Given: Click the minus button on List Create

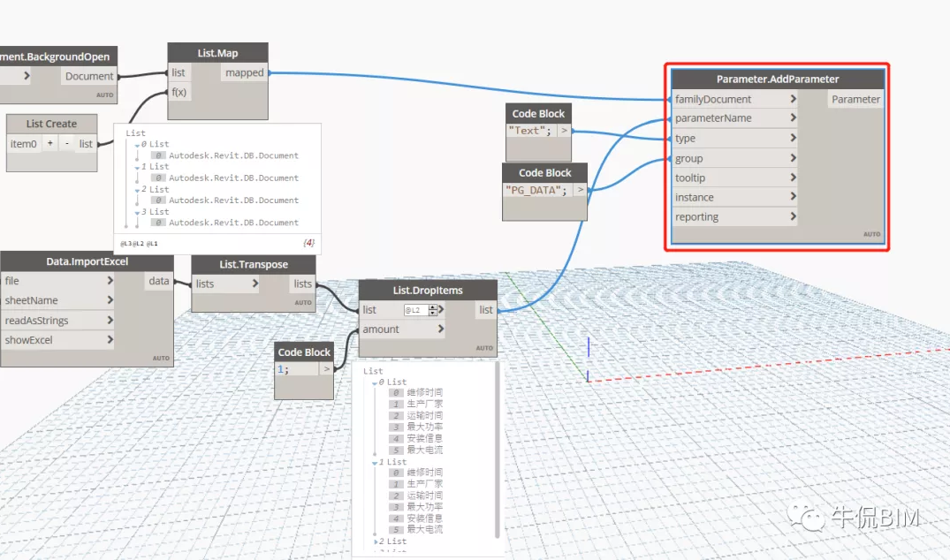Looking at the screenshot, I should tap(66, 143).
